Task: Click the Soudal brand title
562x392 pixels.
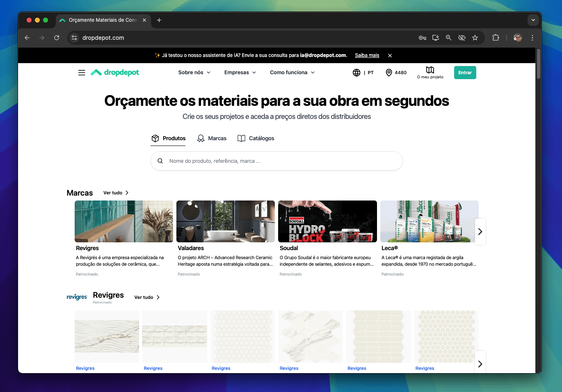Action: coord(289,248)
